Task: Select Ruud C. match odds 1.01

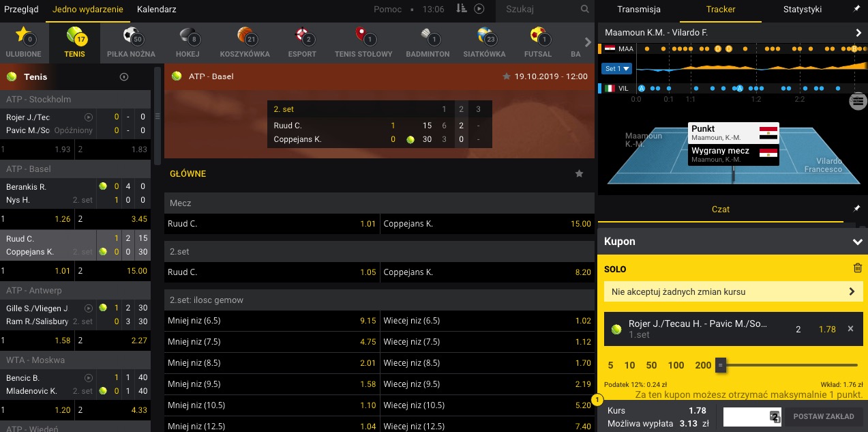Action: (271, 224)
